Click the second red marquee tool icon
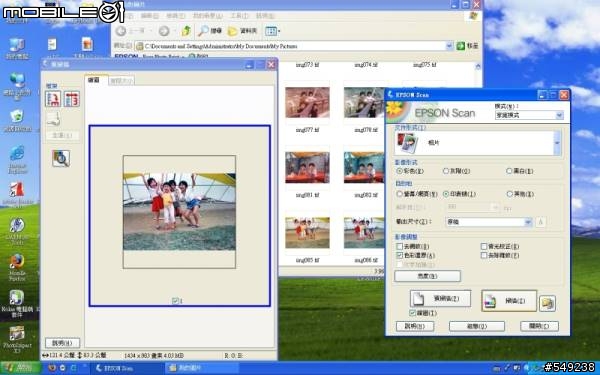Screen dimensions: 600x375 72,99
